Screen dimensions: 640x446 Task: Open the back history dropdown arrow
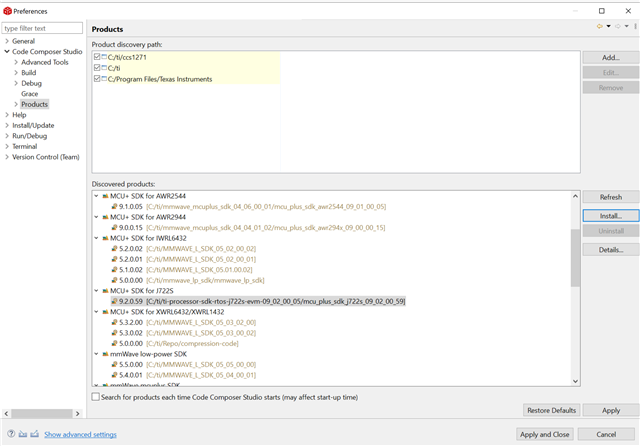(608, 26)
